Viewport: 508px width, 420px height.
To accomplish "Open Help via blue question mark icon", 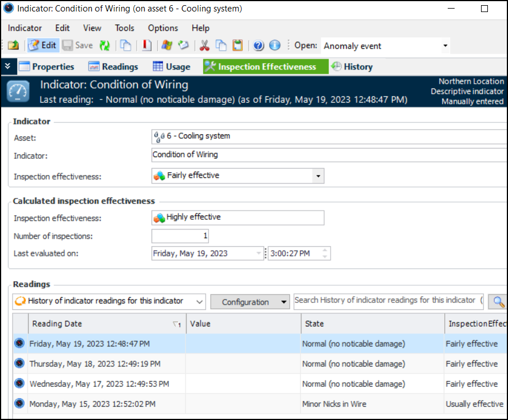I will tap(258, 46).
